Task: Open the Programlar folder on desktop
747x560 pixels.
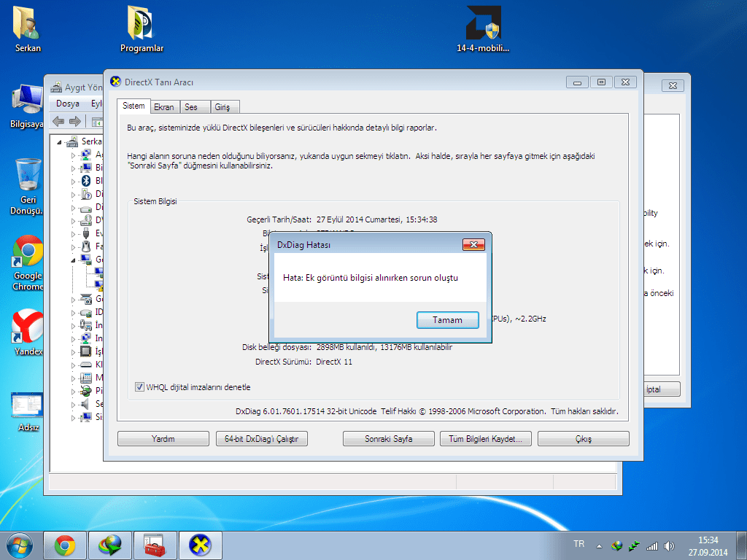Action: 142,29
